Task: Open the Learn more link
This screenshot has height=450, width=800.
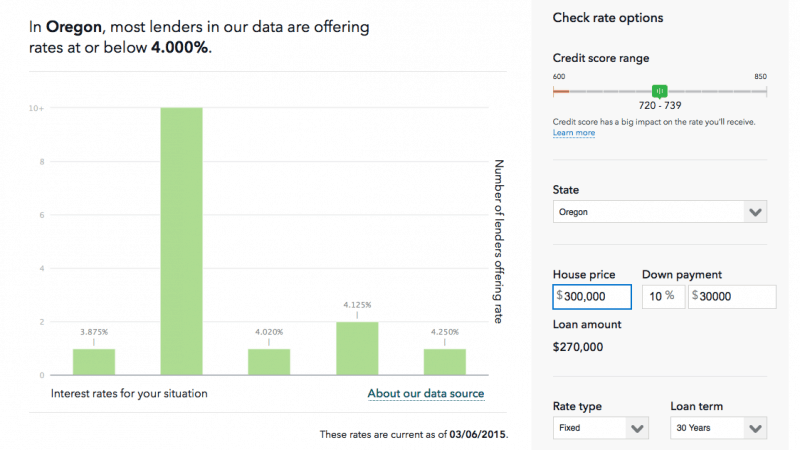Action: coord(574,133)
